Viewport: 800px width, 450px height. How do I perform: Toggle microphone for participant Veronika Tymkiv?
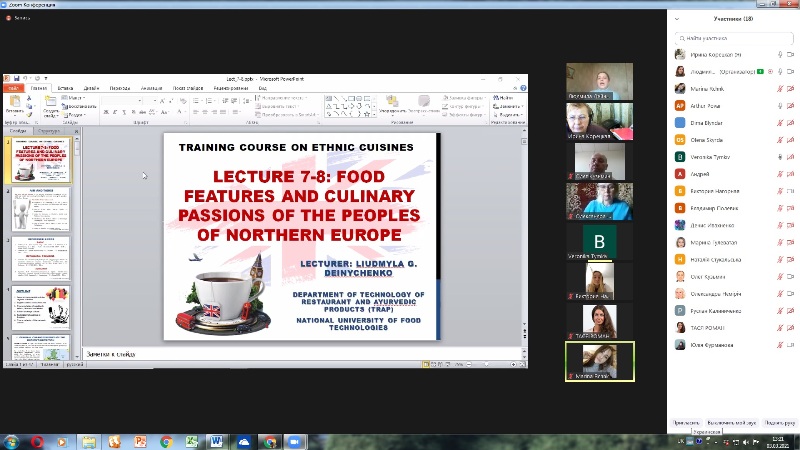tap(780, 157)
